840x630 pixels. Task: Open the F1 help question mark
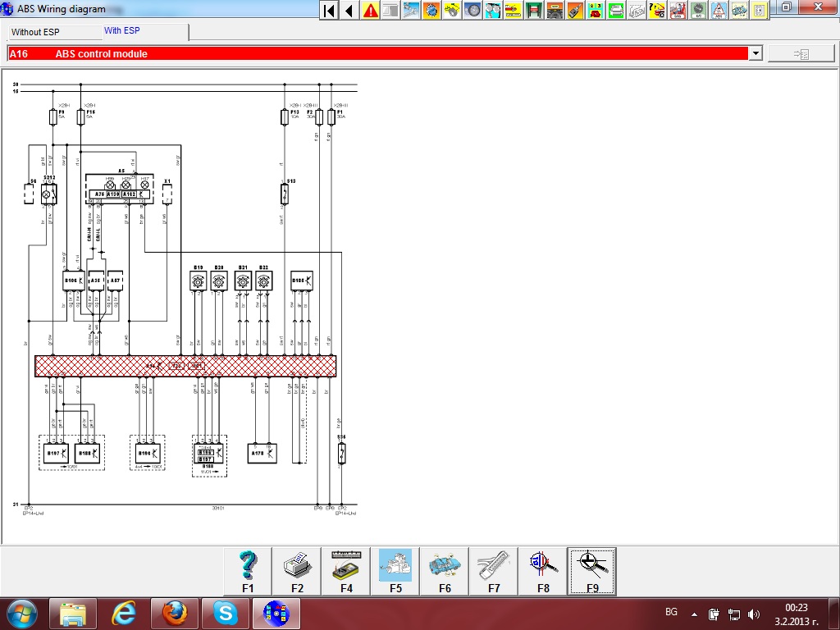click(x=248, y=571)
